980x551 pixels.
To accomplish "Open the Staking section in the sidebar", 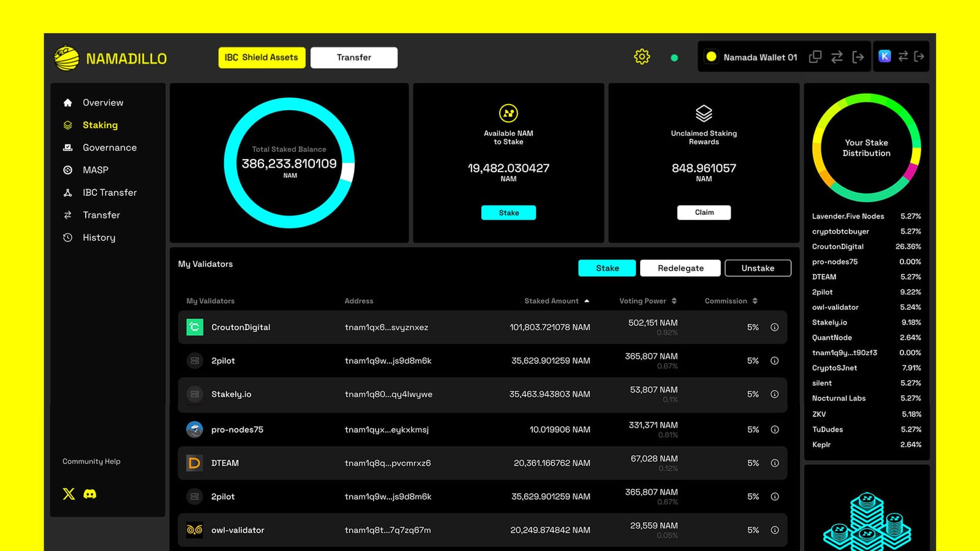I will pos(100,125).
